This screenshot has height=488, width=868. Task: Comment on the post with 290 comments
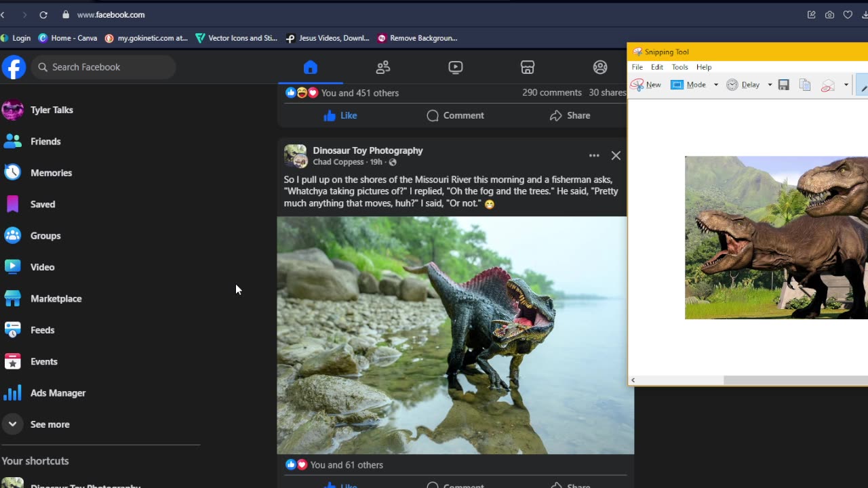456,115
